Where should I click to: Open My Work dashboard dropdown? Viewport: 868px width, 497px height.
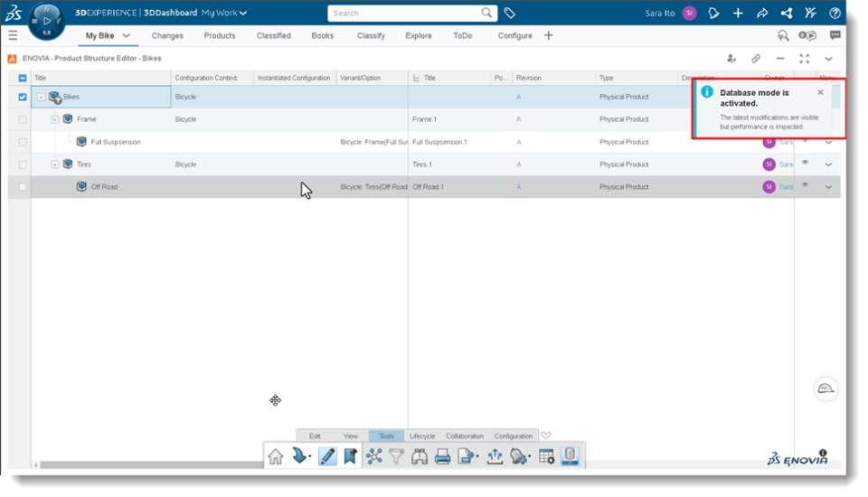[x=224, y=13]
